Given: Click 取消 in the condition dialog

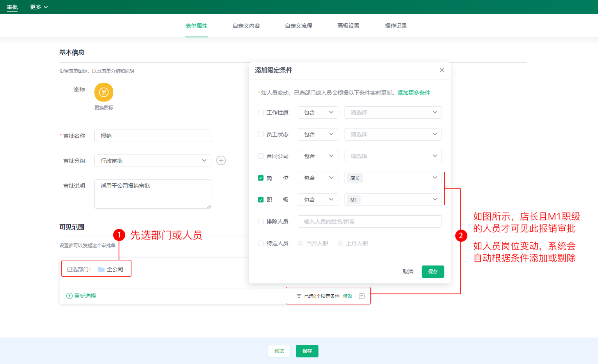Looking at the screenshot, I should tap(408, 272).
